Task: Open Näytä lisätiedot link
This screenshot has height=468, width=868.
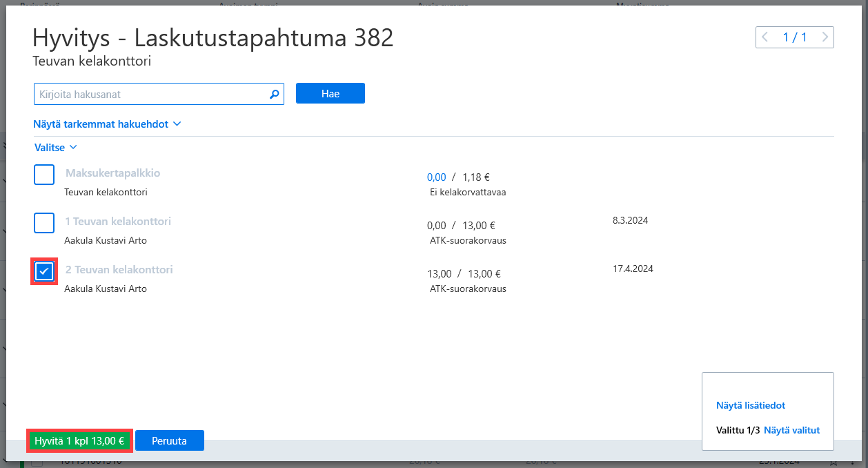Action: point(751,406)
